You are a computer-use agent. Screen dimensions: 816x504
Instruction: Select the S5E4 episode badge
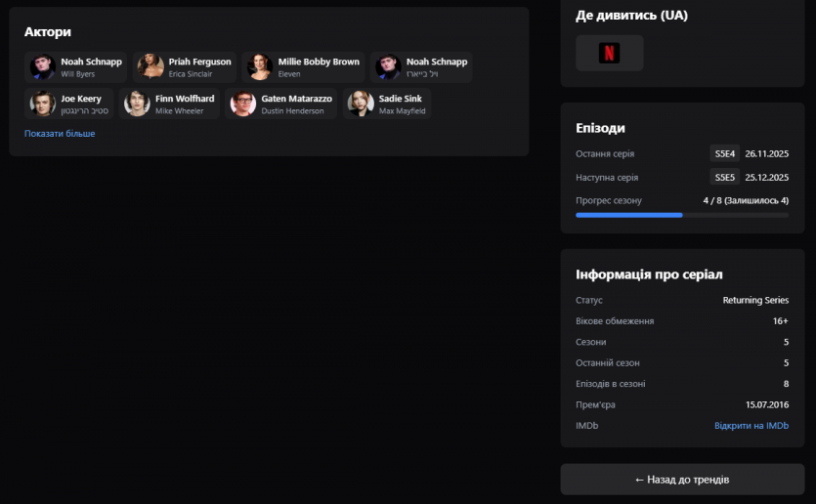coord(724,153)
